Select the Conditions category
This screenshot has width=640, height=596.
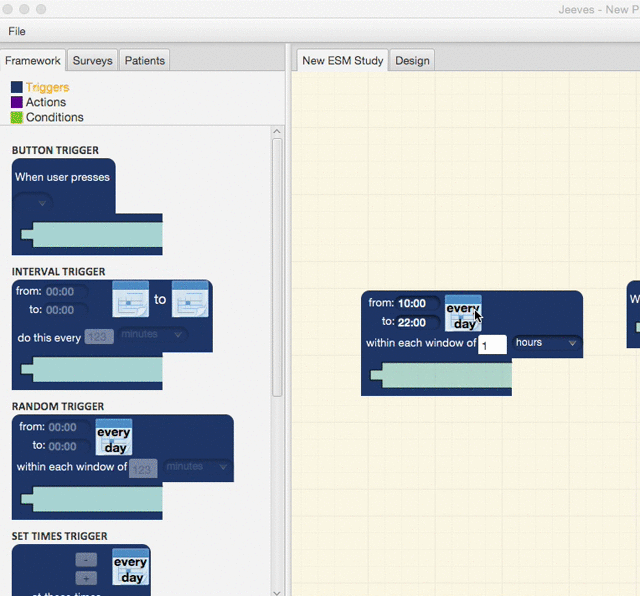click(55, 117)
